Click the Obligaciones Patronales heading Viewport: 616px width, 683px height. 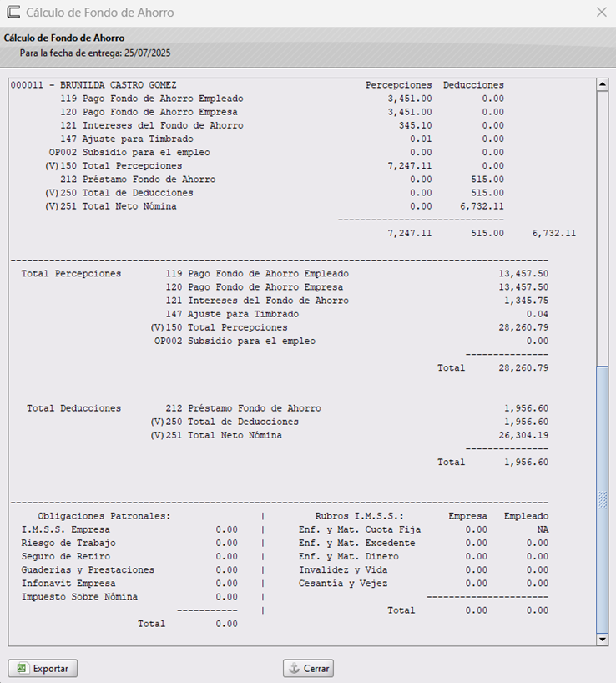click(104, 516)
